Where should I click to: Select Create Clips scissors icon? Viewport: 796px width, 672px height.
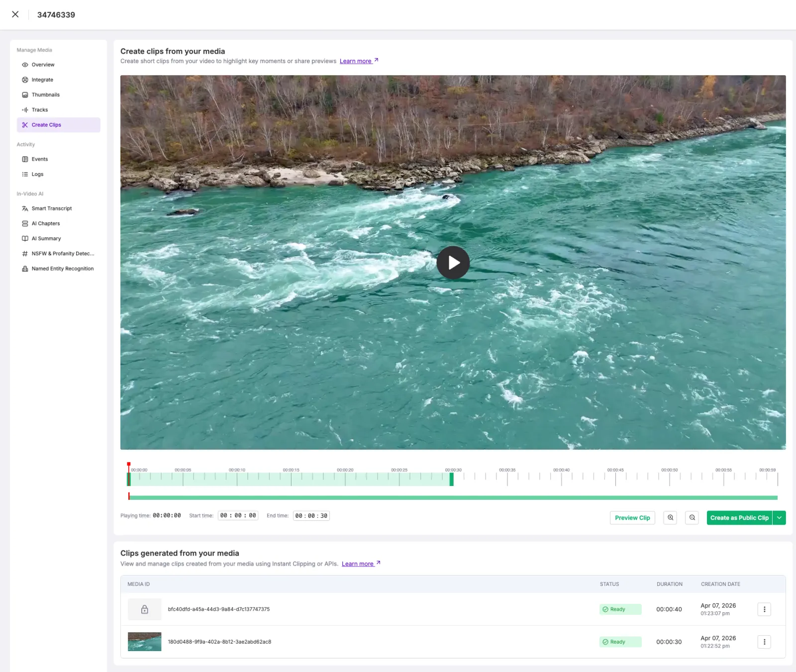[x=25, y=125]
